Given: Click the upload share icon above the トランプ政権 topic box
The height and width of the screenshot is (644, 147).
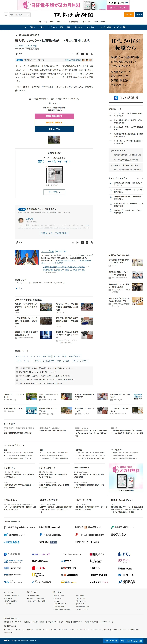Looking at the screenshot, I should [92, 242].
